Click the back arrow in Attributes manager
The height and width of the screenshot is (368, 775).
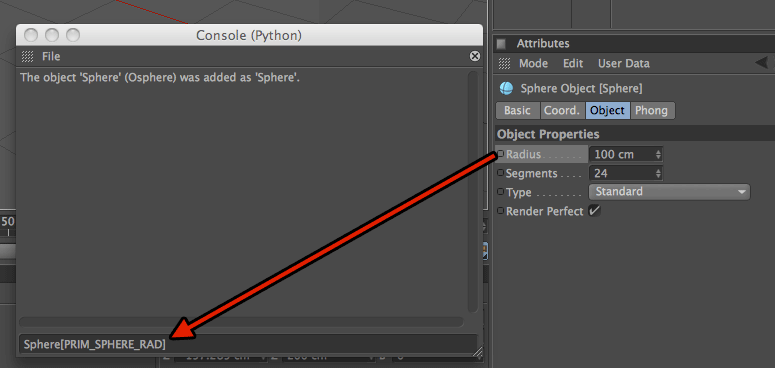coord(762,63)
